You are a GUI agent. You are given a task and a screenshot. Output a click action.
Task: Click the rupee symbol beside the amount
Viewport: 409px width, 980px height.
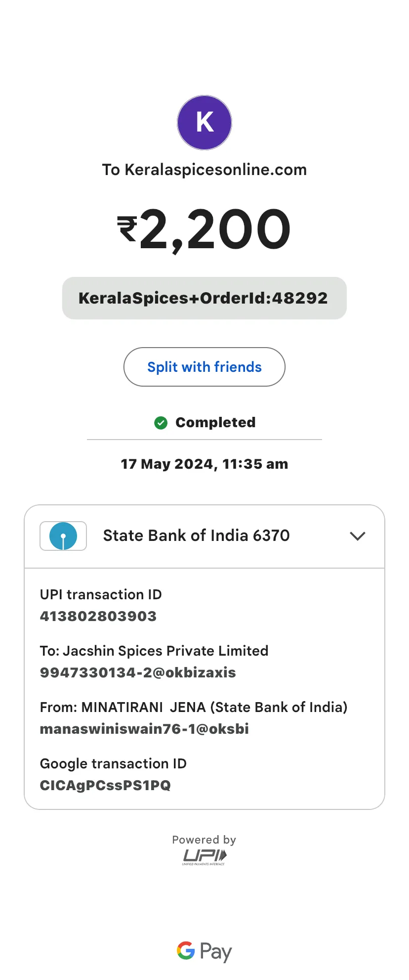tap(127, 229)
